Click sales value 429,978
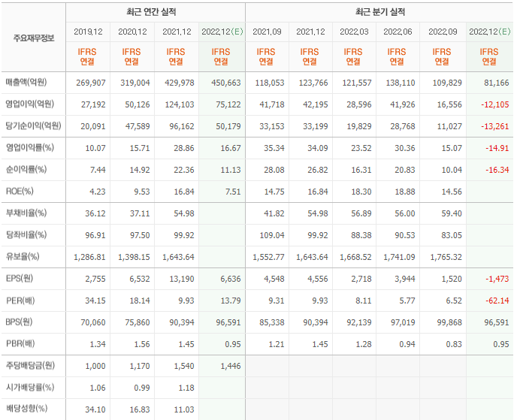The image size is (517, 420). tap(180, 83)
